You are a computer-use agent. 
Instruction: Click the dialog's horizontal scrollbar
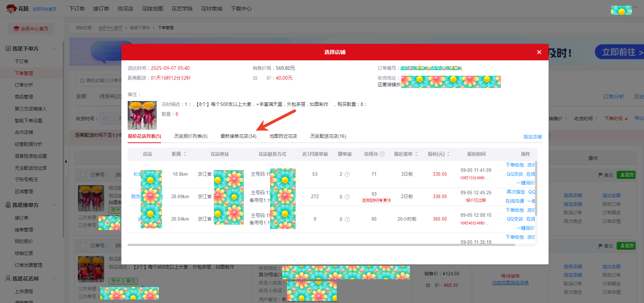pos(321,245)
